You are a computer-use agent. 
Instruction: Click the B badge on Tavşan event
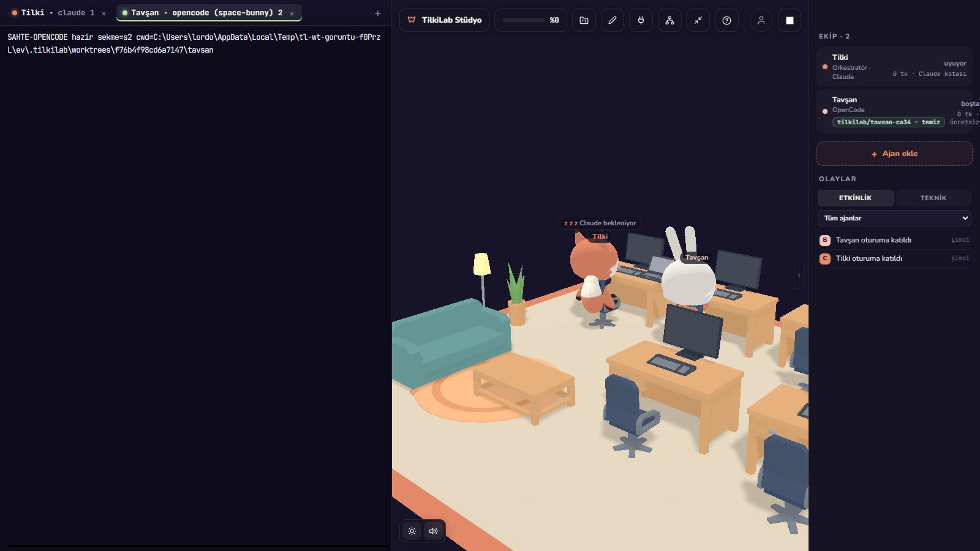(825, 240)
